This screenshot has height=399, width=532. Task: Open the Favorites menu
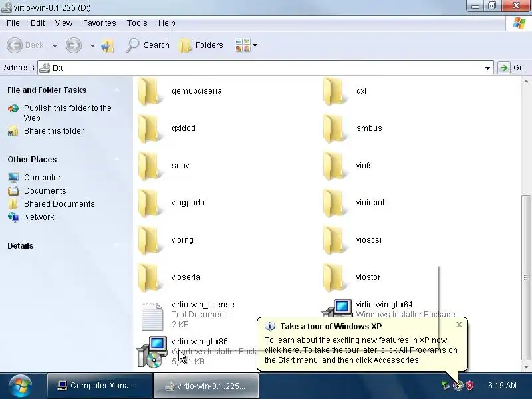[x=99, y=23]
